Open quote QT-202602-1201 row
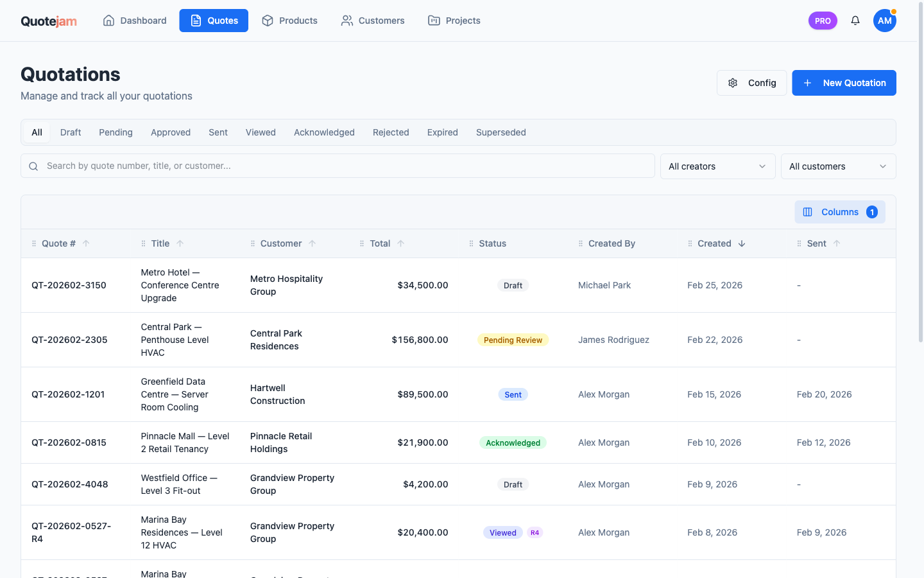924x578 pixels. tap(68, 394)
